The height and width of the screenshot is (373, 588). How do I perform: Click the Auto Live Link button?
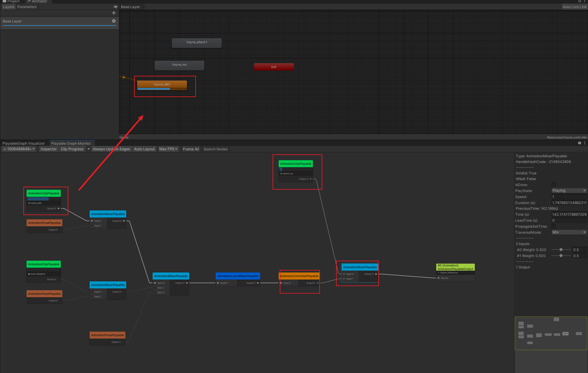[x=574, y=7]
